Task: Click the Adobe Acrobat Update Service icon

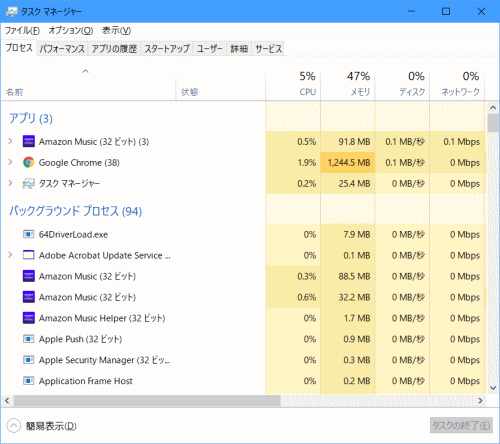Action: pyautogui.click(x=28, y=255)
